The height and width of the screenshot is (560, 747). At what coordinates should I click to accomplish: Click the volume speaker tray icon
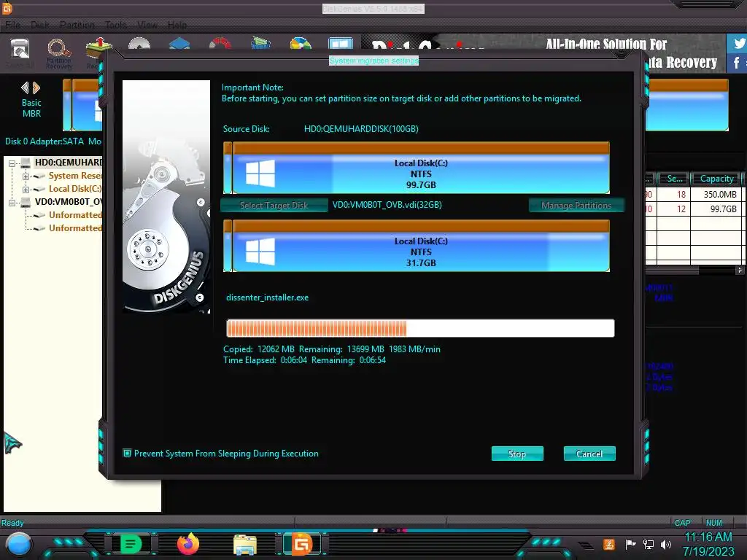pos(666,544)
